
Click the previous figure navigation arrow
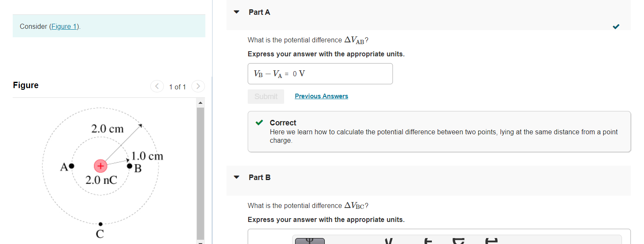(x=157, y=86)
